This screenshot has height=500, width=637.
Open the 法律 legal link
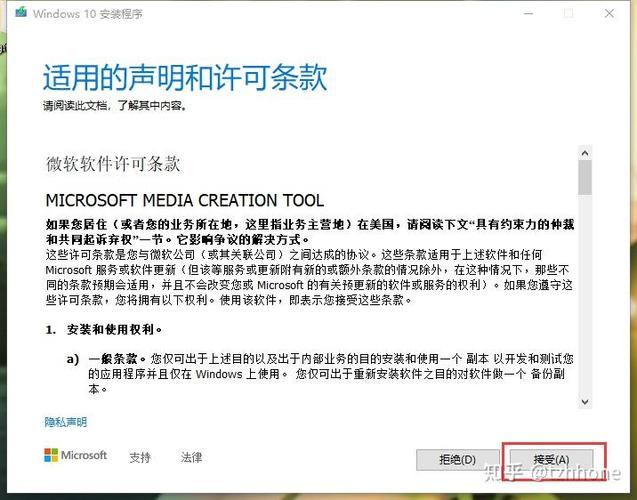191,457
